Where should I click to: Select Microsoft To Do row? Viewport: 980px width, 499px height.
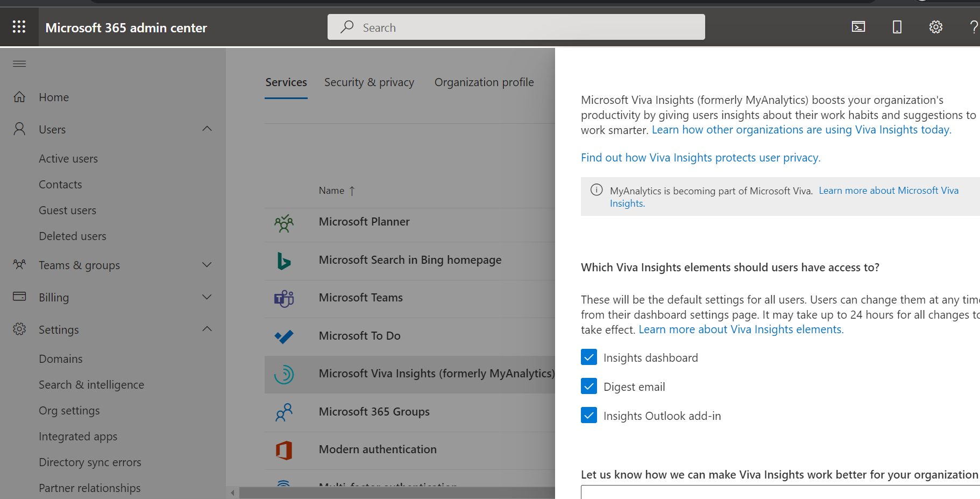[410, 336]
